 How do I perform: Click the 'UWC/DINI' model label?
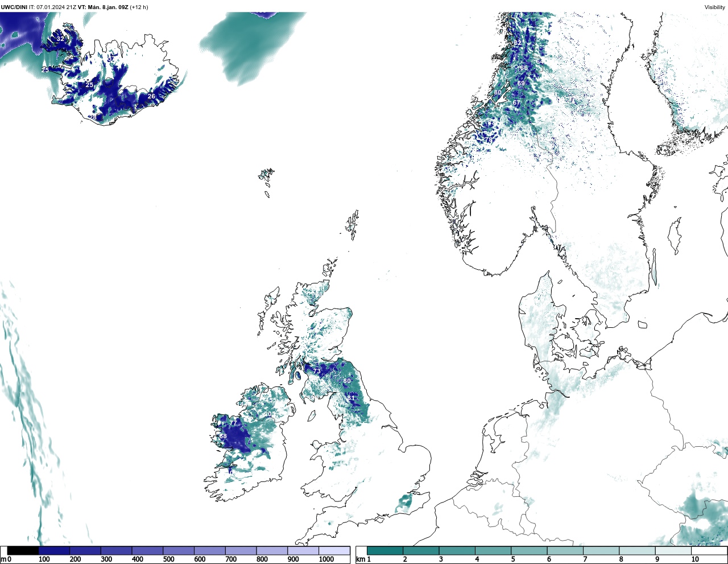[x=14, y=7]
